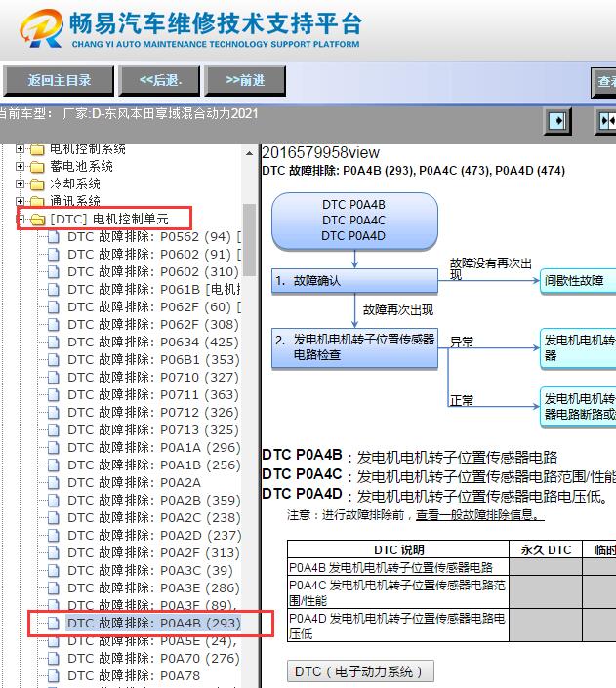
Task: Click the 返回主目录 button
Action: 59,81
